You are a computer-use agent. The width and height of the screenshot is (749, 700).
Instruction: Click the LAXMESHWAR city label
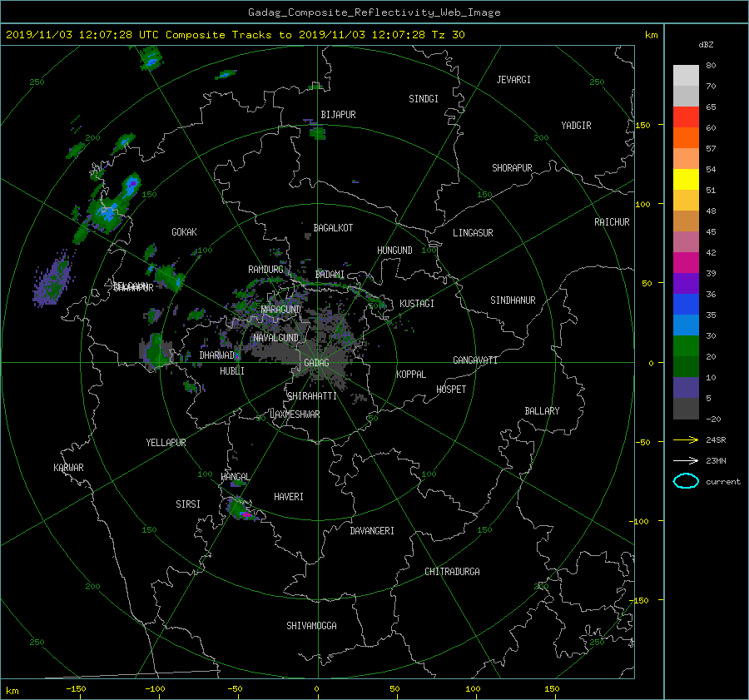(x=295, y=415)
